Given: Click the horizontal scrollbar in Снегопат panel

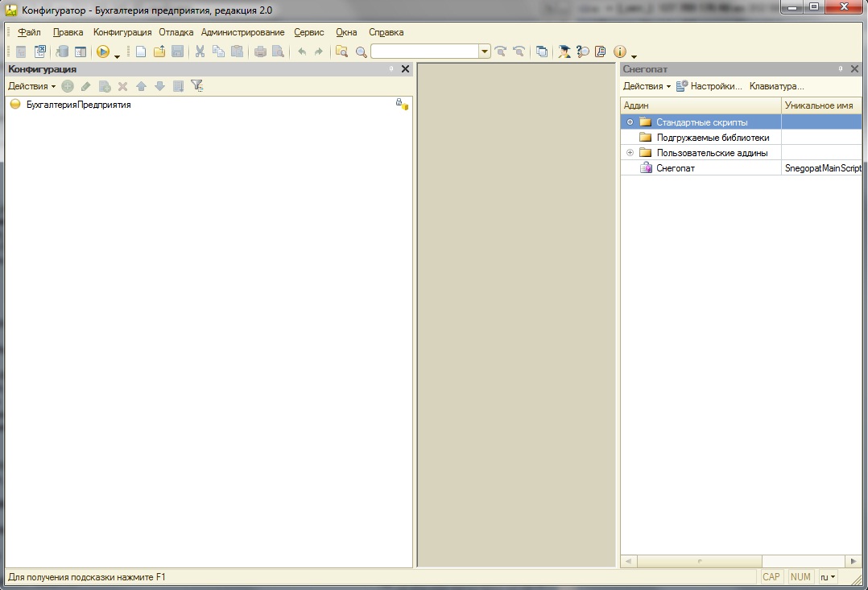Looking at the screenshot, I should tap(699, 560).
